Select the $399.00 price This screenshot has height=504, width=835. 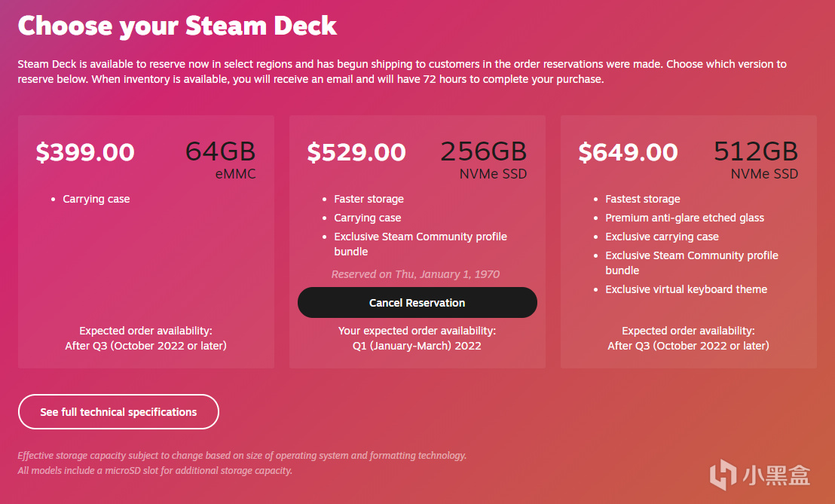(85, 152)
